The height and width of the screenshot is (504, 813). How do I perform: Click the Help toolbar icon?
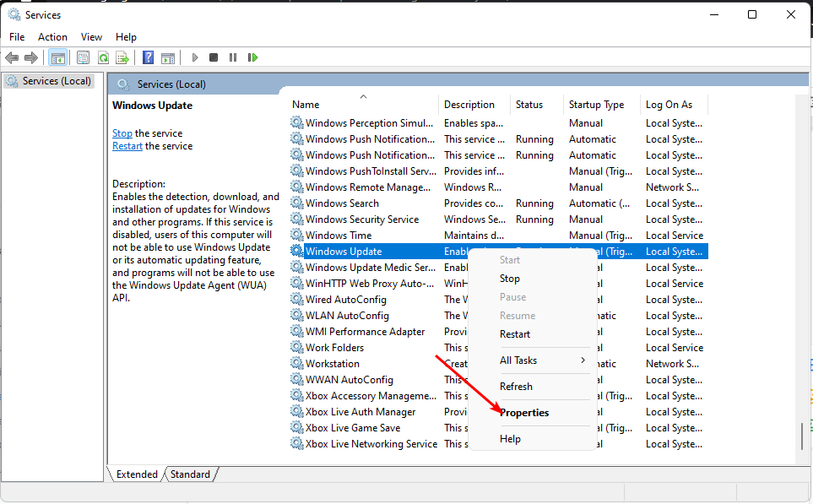coord(147,57)
